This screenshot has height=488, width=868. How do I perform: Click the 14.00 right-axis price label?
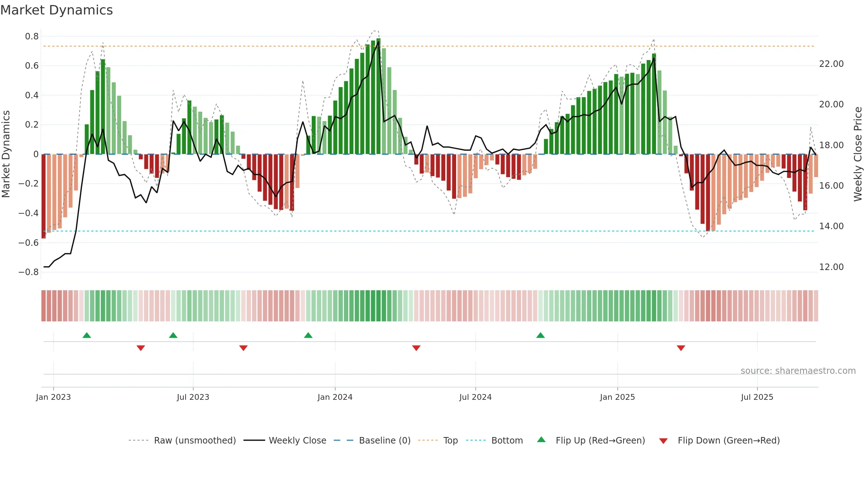click(831, 226)
